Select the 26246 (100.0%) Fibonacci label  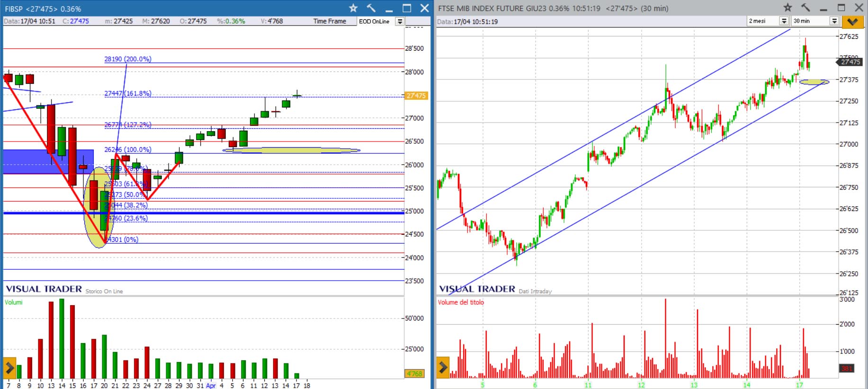click(x=128, y=150)
